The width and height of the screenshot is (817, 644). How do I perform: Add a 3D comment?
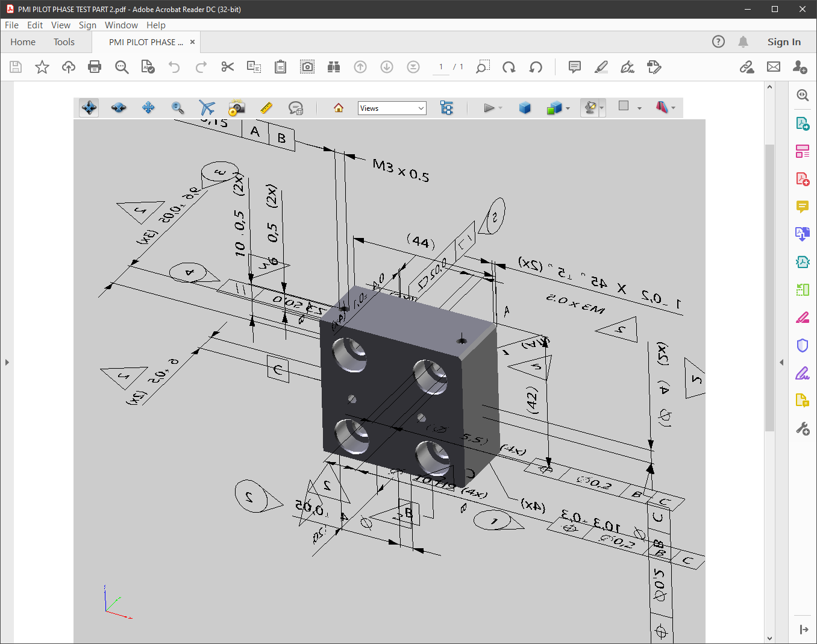pos(296,108)
